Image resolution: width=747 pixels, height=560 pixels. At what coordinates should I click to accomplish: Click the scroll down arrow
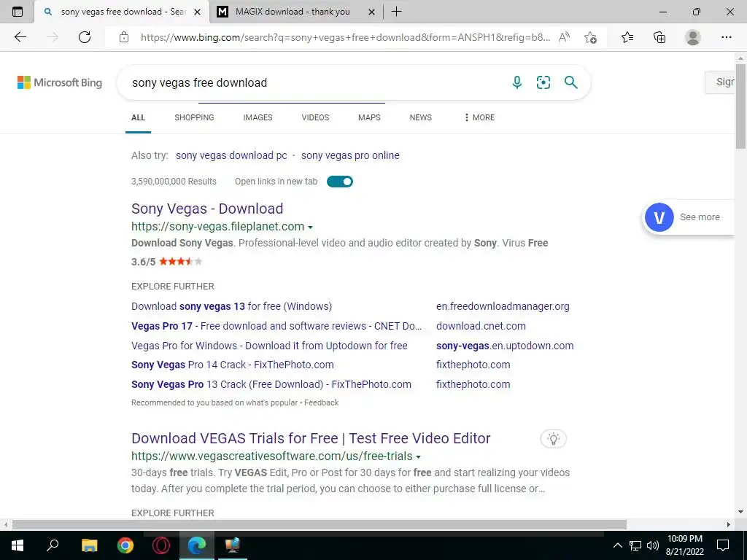click(x=740, y=512)
